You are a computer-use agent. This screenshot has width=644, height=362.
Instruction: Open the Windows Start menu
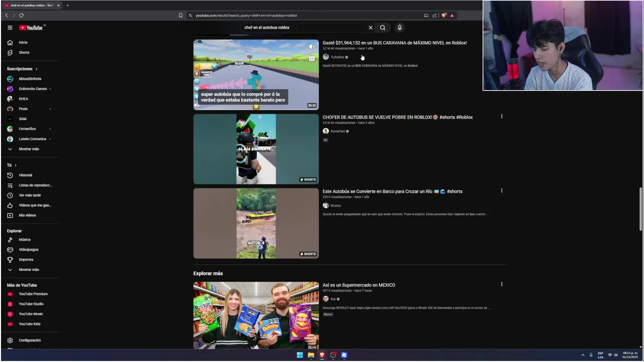pos(300,355)
